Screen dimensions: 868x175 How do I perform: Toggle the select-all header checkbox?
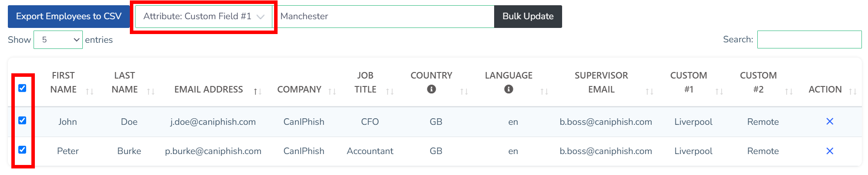coord(22,88)
